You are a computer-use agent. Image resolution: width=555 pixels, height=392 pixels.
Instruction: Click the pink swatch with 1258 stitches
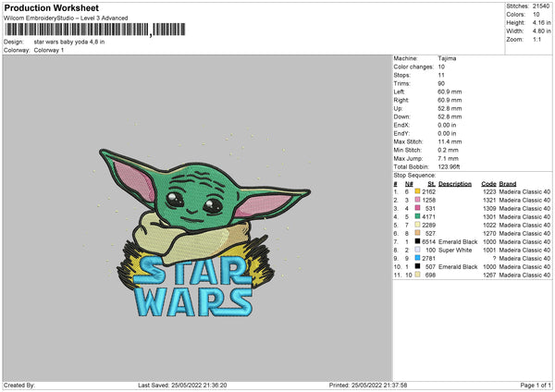click(417, 200)
